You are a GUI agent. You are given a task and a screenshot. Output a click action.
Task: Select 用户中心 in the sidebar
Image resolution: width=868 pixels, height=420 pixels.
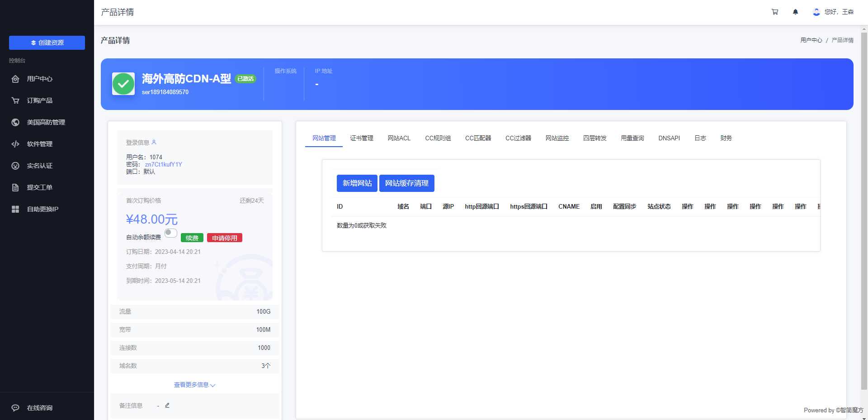click(x=40, y=79)
